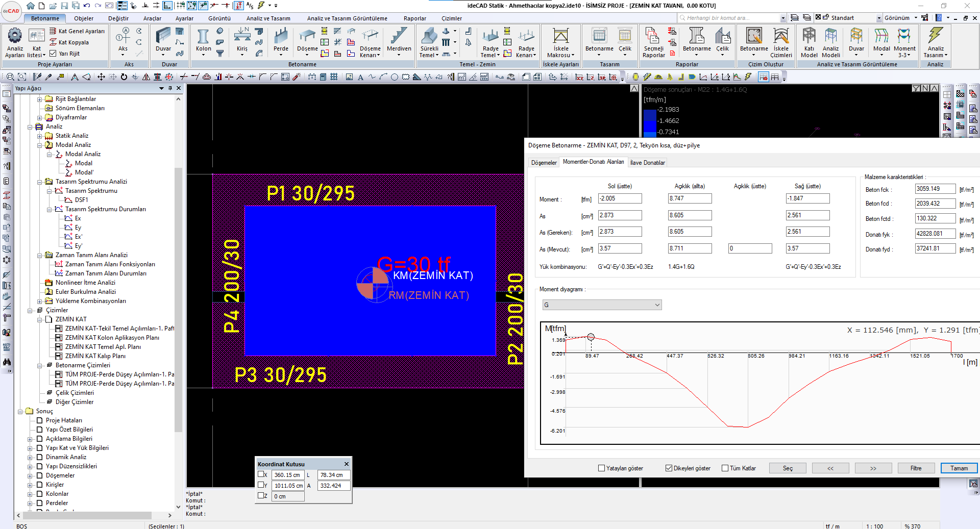Select the Kolon column tool
Viewport: 980px width, 529px height.
(x=203, y=42)
